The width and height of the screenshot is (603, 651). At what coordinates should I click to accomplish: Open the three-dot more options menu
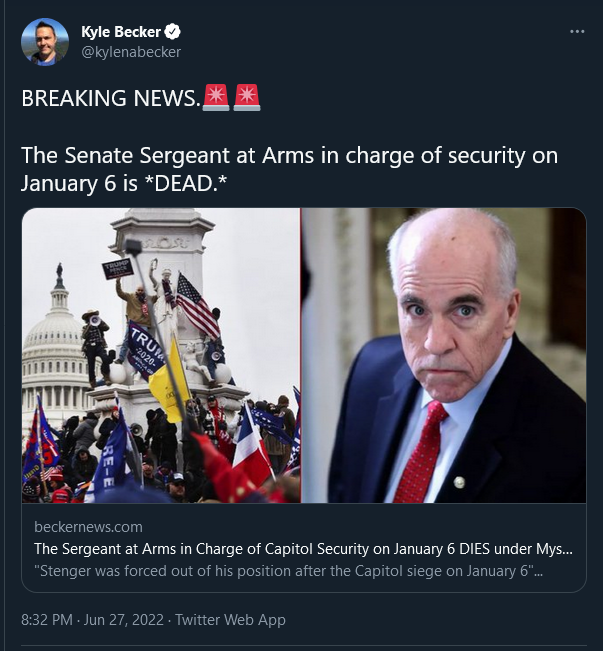coord(577,32)
